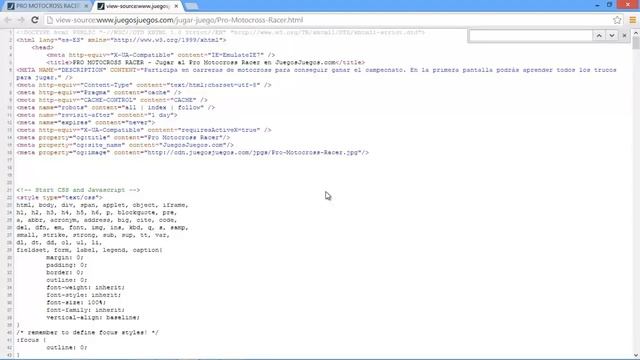This screenshot has height=360, width=640.
Task: Click the 'Pragma' meta line
Action: tap(99, 93)
